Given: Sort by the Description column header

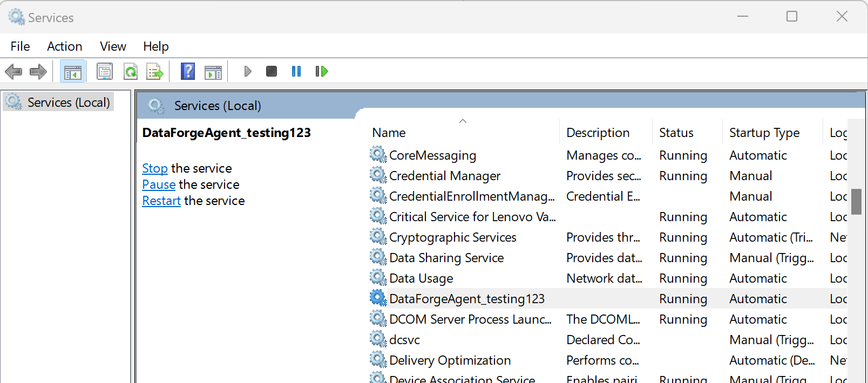Looking at the screenshot, I should [x=606, y=133].
